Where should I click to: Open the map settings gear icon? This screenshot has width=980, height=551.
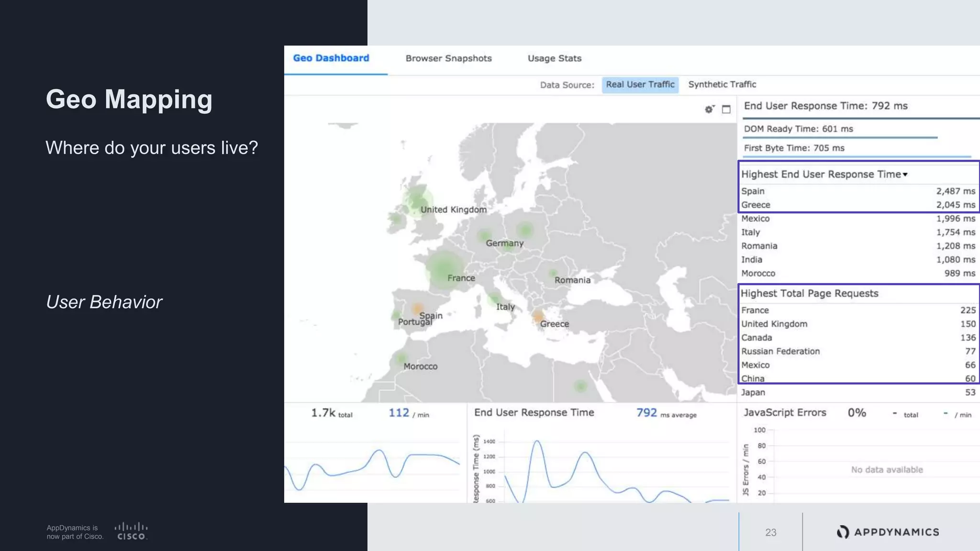[x=709, y=109]
